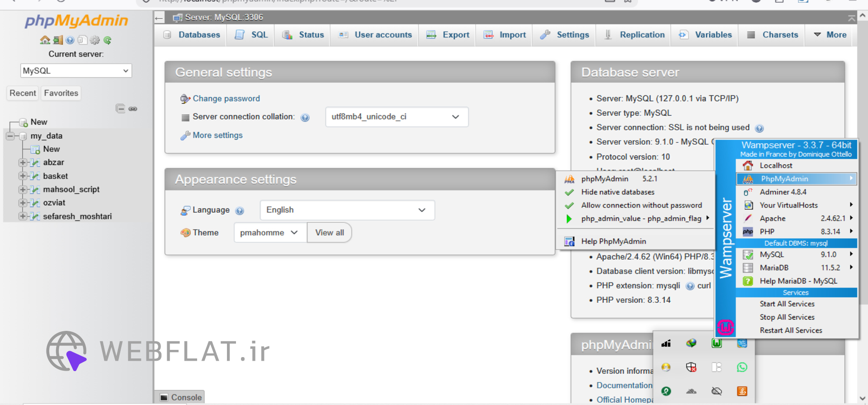Screen dimensions: 868x405
Task: Click yellow disc tray icon
Action: [666, 367]
